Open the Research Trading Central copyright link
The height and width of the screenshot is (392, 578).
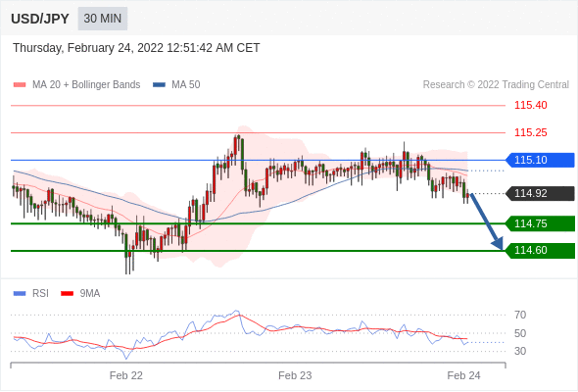(496, 85)
